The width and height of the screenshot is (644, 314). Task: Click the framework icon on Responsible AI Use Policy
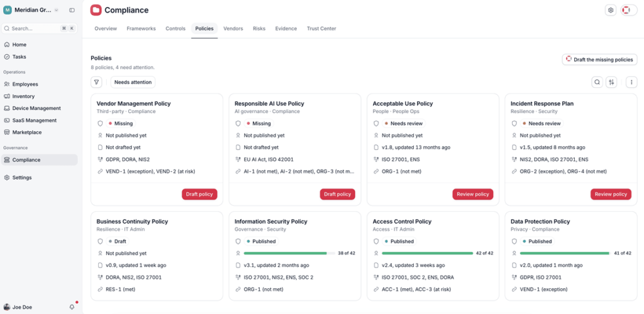[238, 160]
